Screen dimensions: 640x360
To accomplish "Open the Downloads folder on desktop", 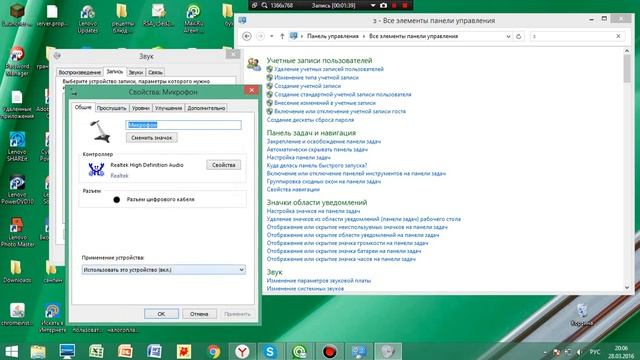I will pos(17,271).
